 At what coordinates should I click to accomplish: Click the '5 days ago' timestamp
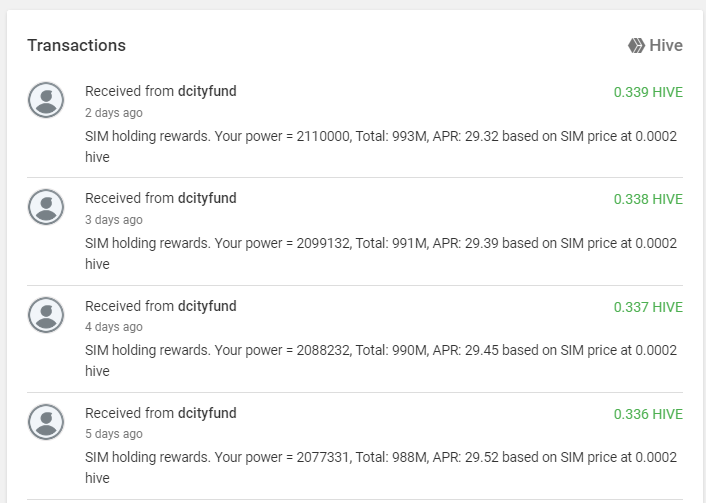(114, 434)
